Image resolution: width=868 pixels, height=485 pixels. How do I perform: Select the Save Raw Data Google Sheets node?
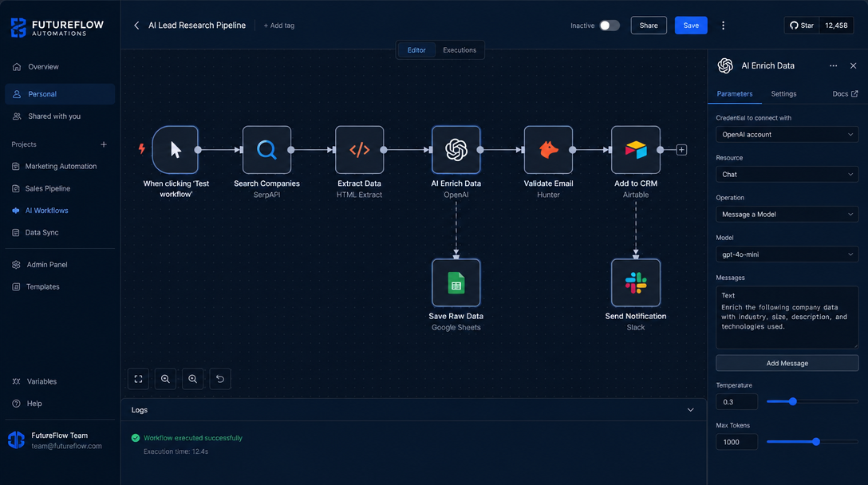(x=456, y=283)
